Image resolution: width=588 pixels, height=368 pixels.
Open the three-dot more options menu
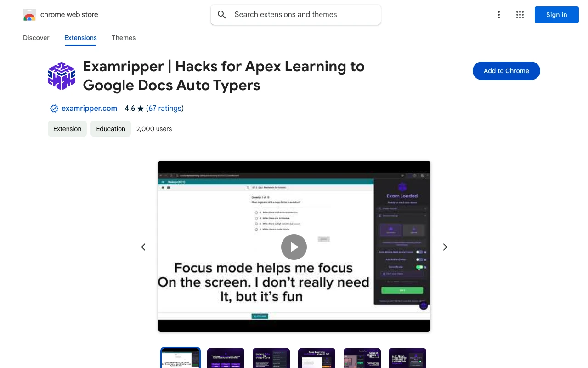point(498,15)
